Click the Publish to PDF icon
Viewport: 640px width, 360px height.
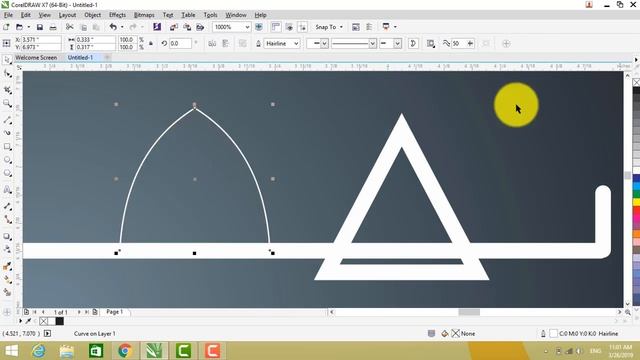(200, 27)
